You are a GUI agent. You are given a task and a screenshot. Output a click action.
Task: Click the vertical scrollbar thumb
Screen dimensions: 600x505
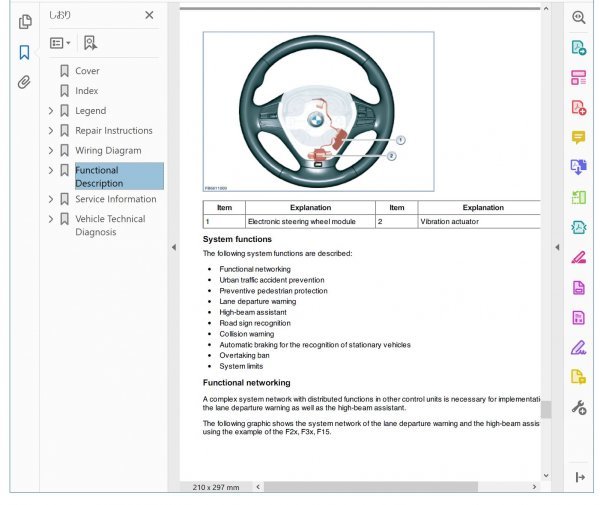click(x=546, y=410)
